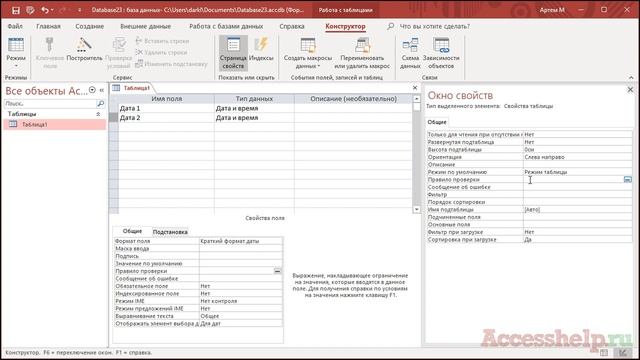Click Вставить строки in ribbon
Image resolution: width=640 pixels, height=360 pixels.
point(162,41)
